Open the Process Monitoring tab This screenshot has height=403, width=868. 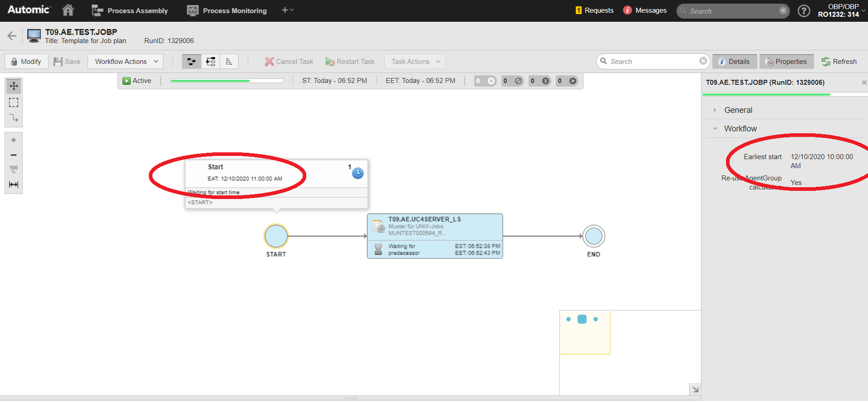tap(227, 11)
